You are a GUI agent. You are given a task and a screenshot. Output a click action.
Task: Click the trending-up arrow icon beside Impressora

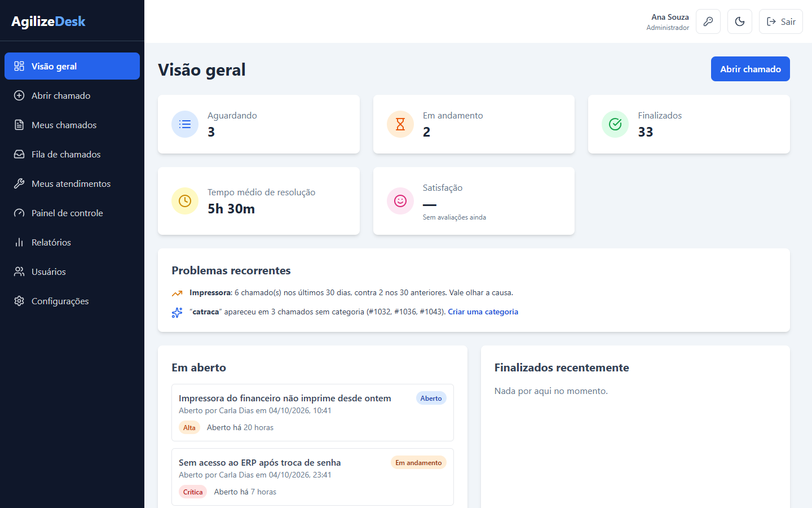tap(177, 293)
